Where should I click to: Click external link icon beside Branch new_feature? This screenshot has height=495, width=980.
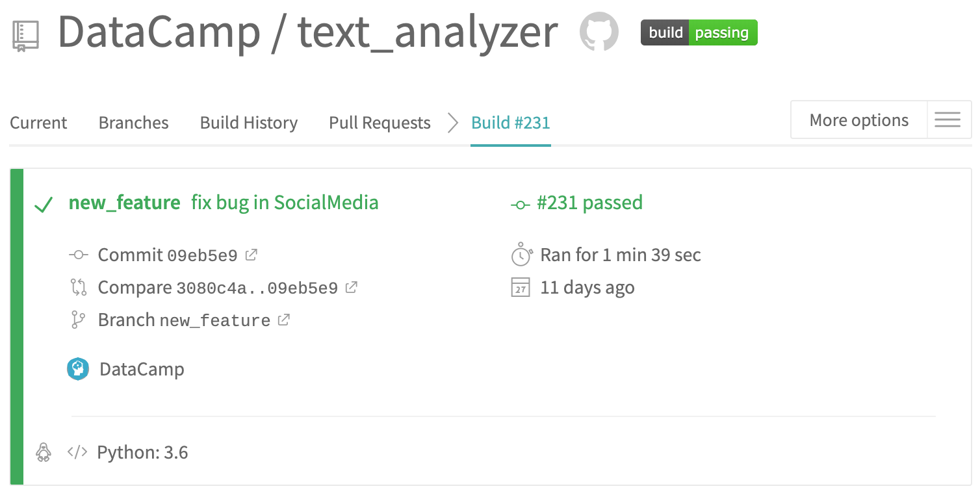pos(284,320)
